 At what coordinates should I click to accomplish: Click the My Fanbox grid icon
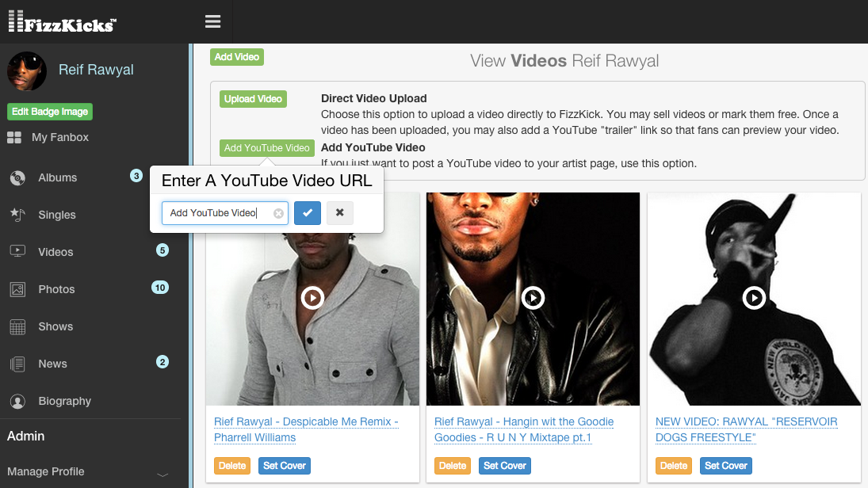14,137
